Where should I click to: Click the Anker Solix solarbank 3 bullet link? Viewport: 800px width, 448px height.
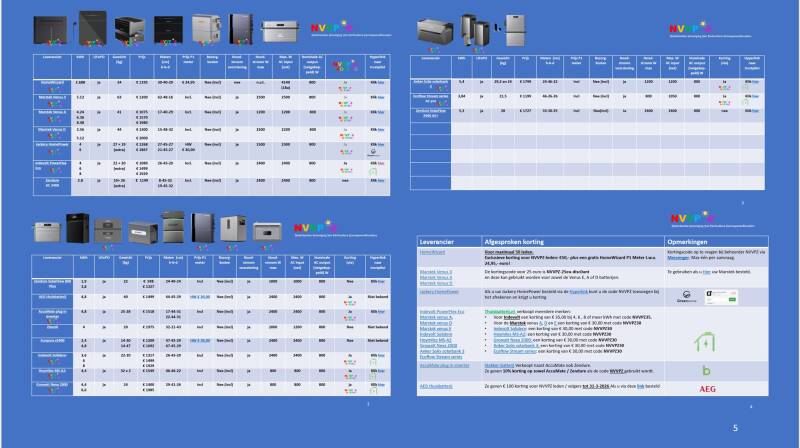click(x=516, y=345)
